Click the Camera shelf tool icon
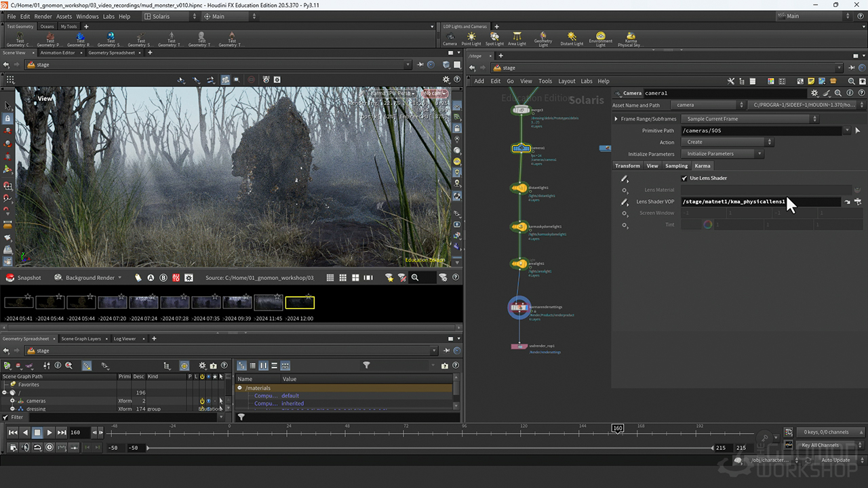 (x=450, y=37)
